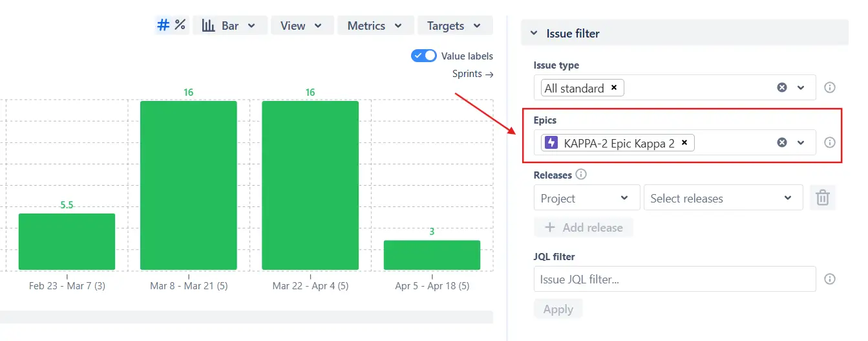Collapse the Issue filter section
Viewport: 868px width, 341px height.
click(x=534, y=33)
